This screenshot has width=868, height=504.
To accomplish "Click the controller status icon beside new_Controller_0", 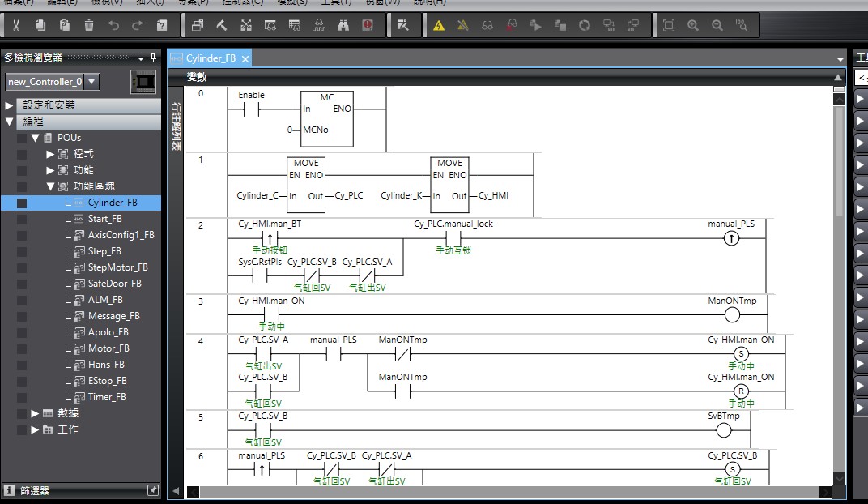I will click(x=143, y=82).
